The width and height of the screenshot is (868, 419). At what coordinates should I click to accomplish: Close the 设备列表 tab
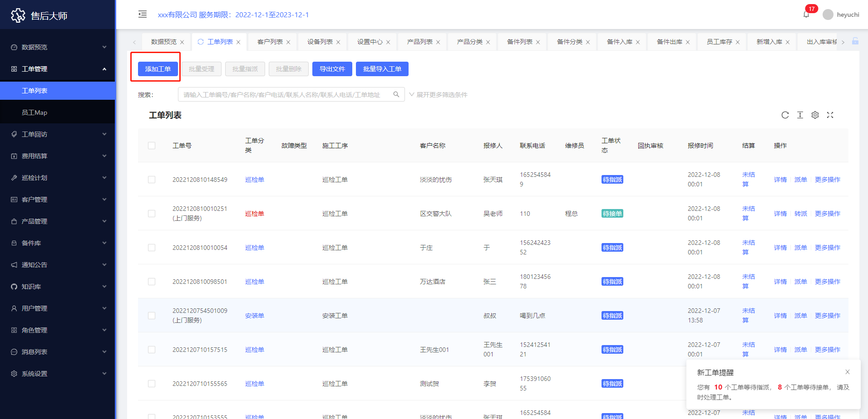338,42
